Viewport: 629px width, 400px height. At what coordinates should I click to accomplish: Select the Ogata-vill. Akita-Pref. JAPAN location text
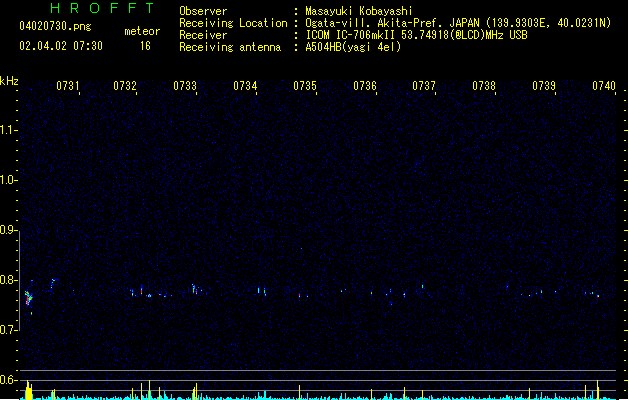click(x=458, y=23)
